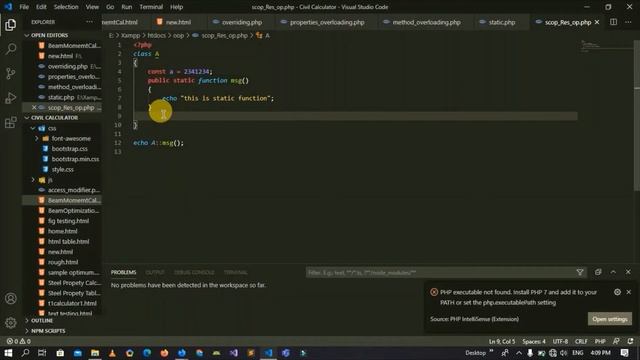Open the Accounts menu icon
Screen dimensions: 640x360
tap(11, 298)
